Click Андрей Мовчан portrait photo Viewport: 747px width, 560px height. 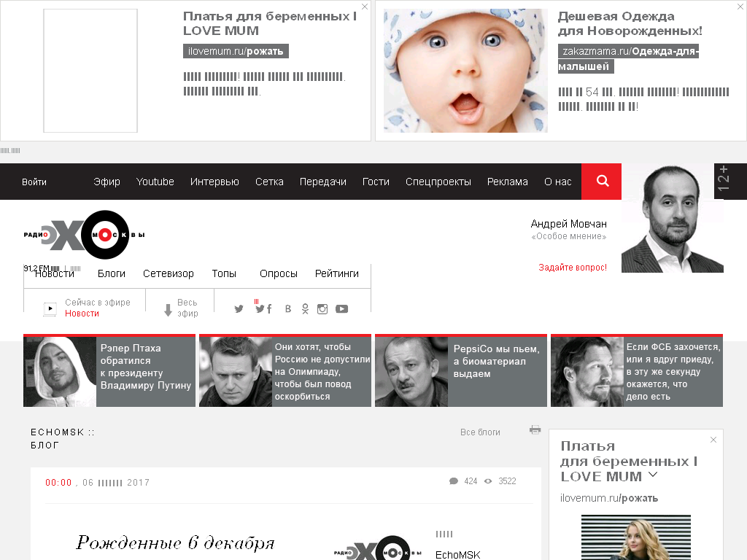pyautogui.click(x=672, y=218)
